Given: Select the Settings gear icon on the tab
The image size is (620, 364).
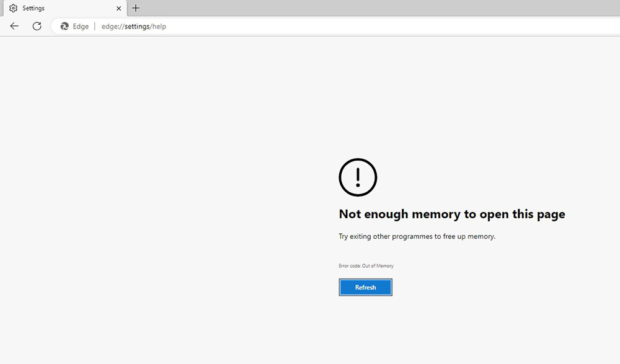Looking at the screenshot, I should pos(13,8).
